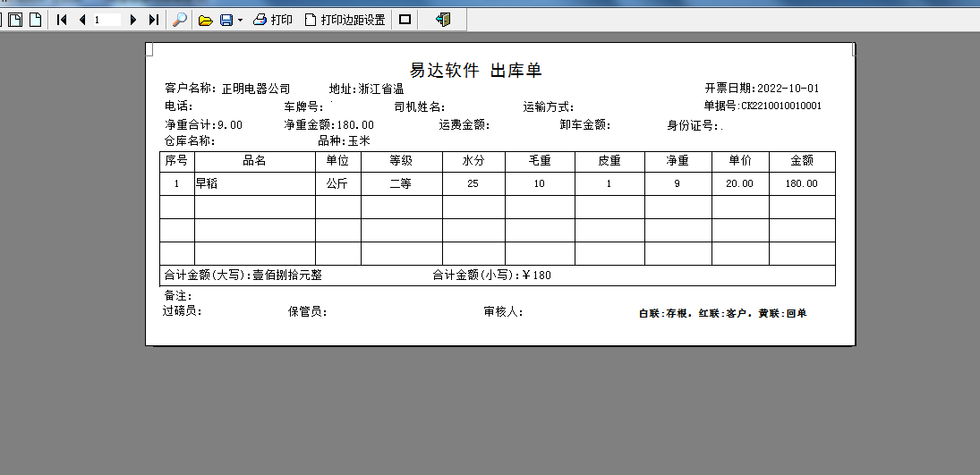Click the 二等 grade cell
This screenshot has height=475, width=980.
pos(401,183)
